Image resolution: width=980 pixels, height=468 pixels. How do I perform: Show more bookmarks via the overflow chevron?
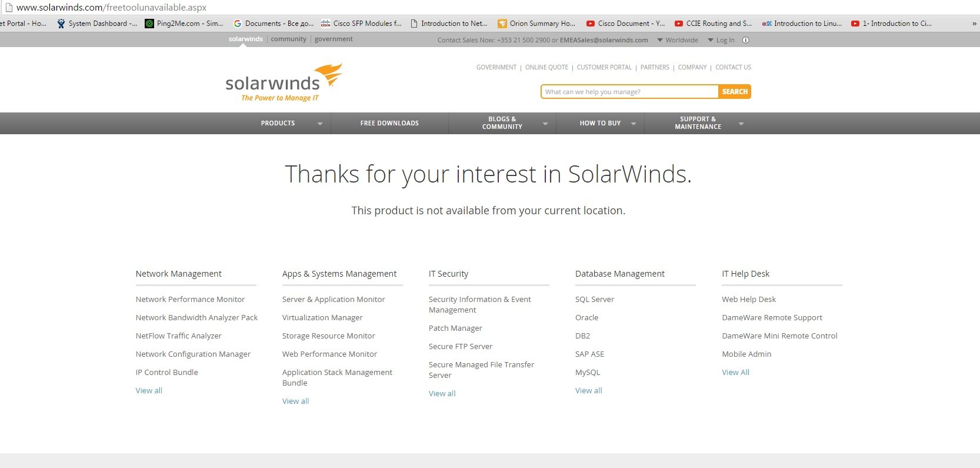[x=974, y=24]
